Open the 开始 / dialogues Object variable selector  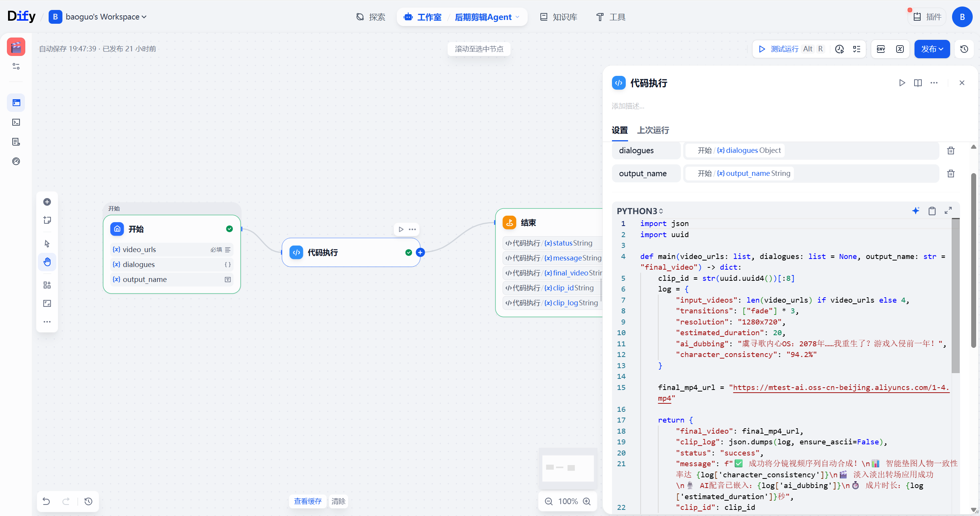[811, 151]
